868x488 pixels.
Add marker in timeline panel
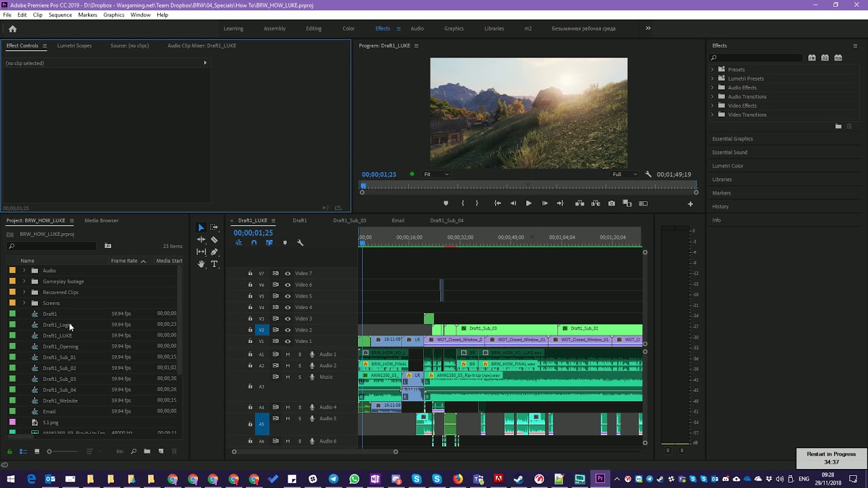tap(285, 243)
